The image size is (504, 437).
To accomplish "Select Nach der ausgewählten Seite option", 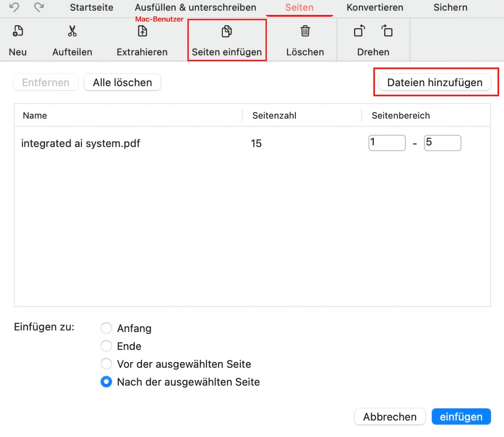I will [x=106, y=382].
